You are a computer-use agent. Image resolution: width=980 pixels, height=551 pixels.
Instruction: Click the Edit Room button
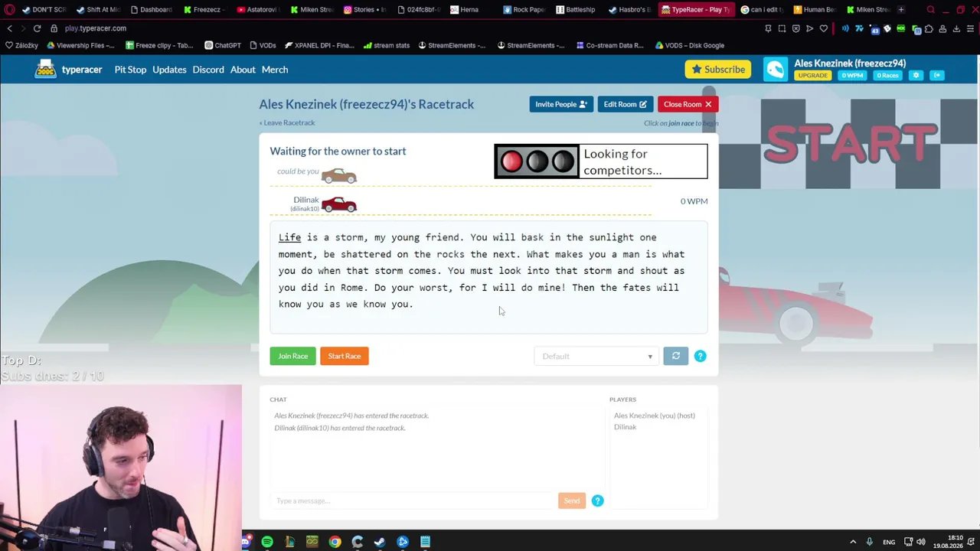point(625,104)
